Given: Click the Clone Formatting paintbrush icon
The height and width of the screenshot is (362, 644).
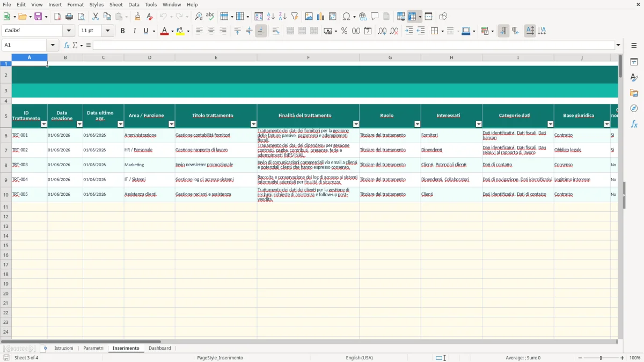Looking at the screenshot, I should 137,17.
